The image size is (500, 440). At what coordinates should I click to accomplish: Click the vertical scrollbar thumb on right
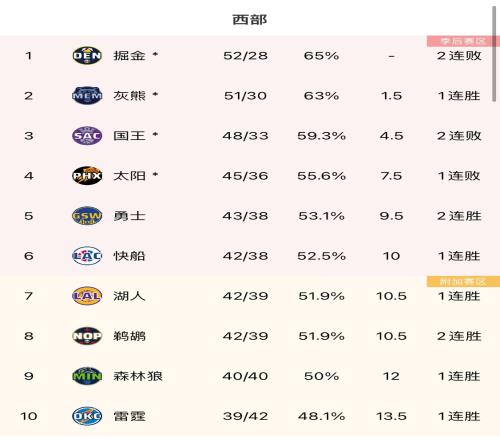(x=494, y=53)
